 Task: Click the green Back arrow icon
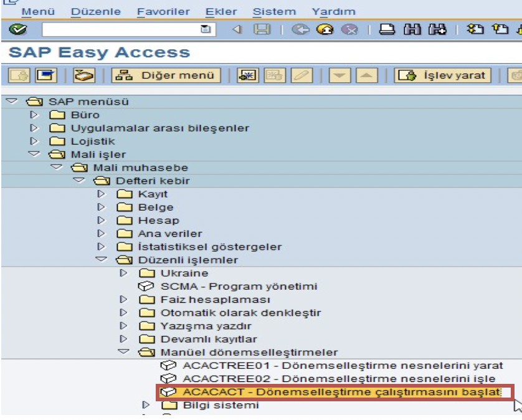300,30
